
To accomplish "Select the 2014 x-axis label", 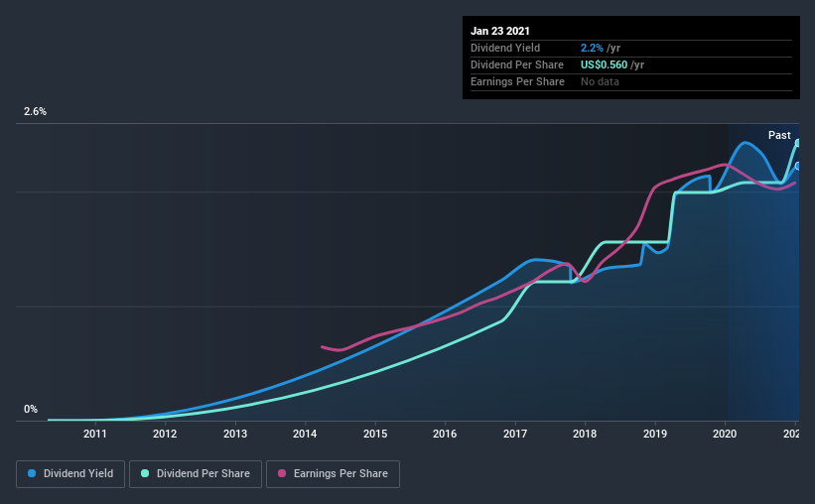I will [305, 434].
